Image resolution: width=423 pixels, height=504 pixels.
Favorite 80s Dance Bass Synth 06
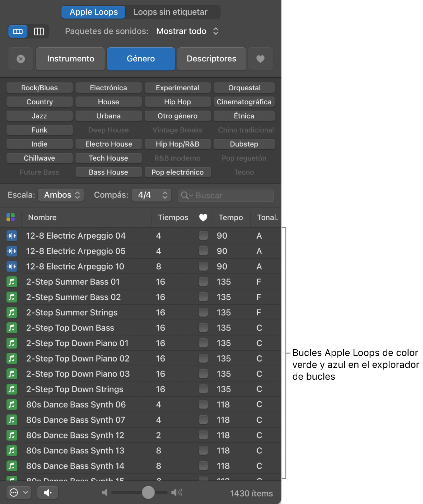(x=203, y=404)
